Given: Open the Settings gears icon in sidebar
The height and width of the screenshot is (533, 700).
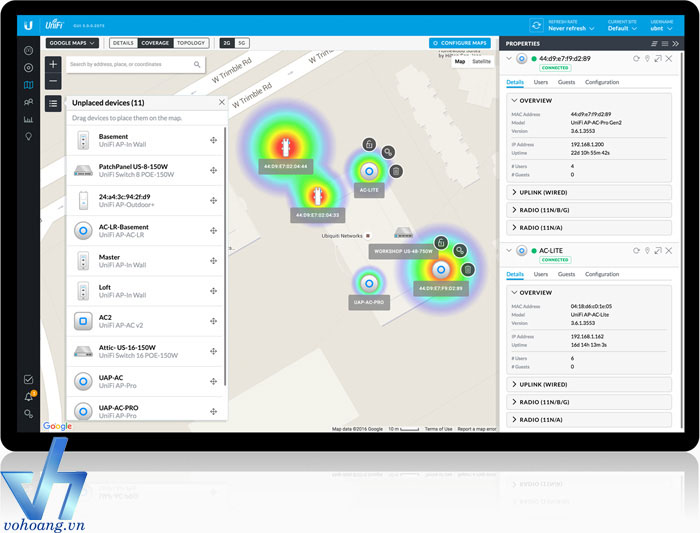Looking at the screenshot, I should 29,414.
